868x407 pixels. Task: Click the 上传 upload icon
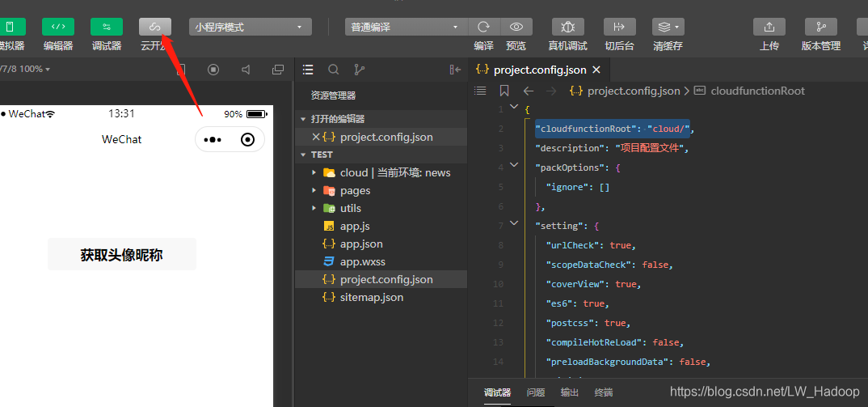point(769,27)
